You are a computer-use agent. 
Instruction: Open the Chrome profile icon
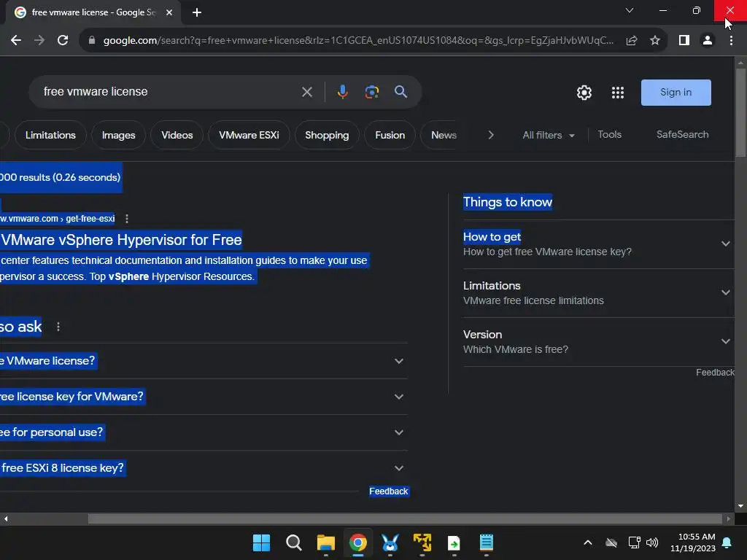pos(708,41)
